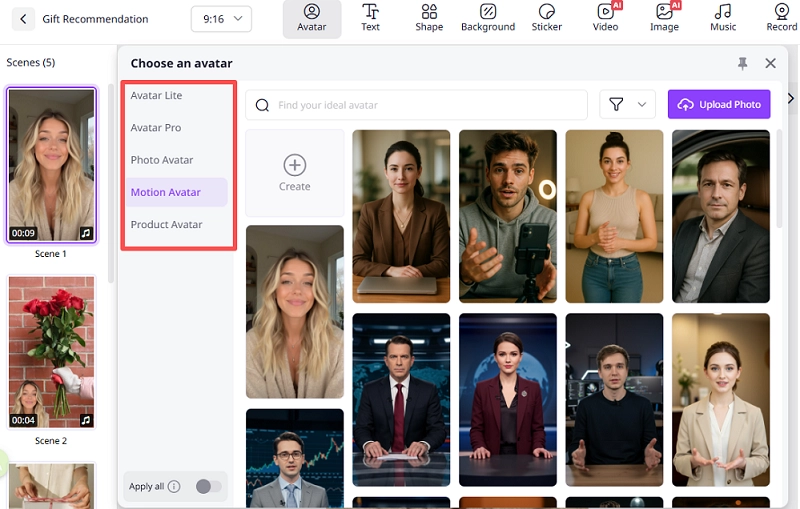Click the Scenes (5) heading
Viewport: 800px width, 509px height.
pyautogui.click(x=31, y=62)
